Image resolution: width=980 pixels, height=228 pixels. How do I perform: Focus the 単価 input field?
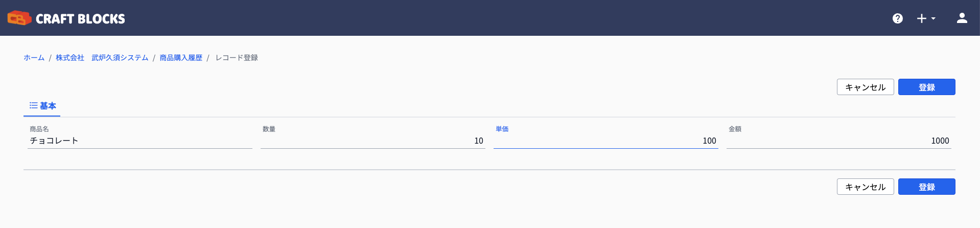point(606,141)
